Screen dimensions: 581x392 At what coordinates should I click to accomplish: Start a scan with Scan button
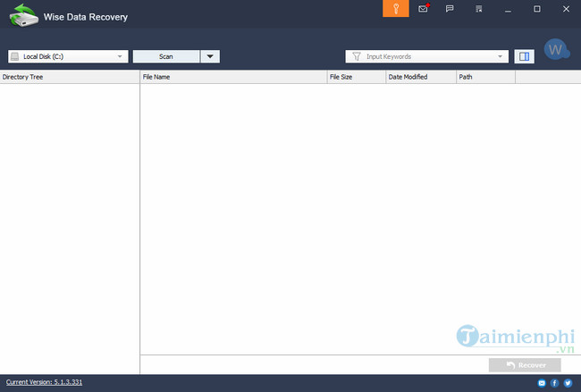click(166, 56)
